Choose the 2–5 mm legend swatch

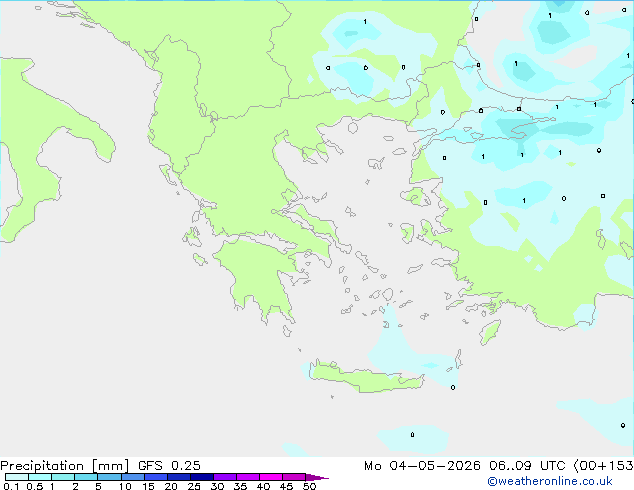click(86, 477)
